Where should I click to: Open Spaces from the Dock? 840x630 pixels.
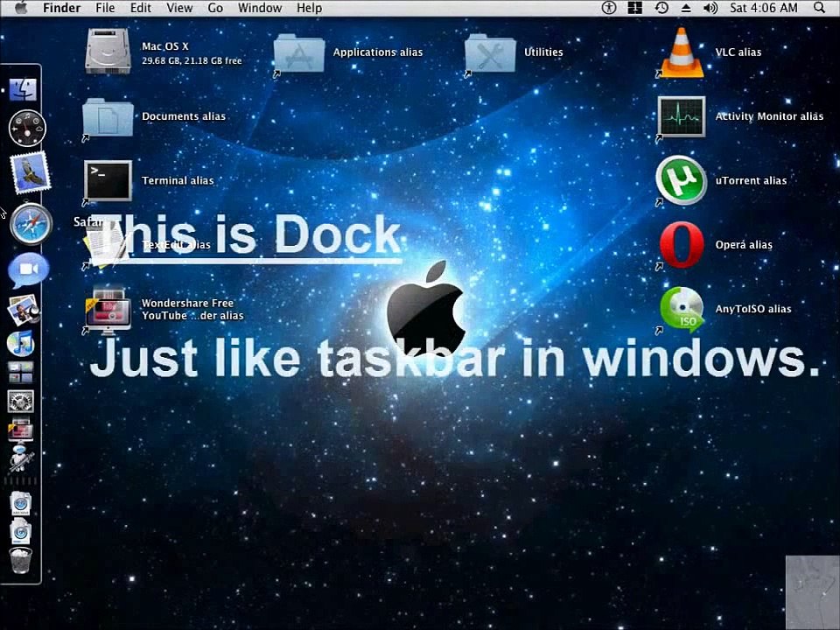click(20, 373)
